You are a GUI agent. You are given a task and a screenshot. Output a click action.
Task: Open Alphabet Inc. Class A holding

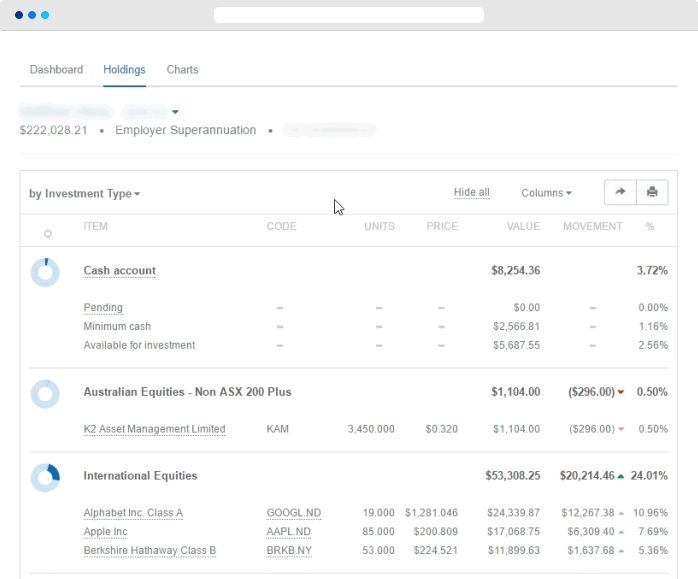tap(133, 513)
